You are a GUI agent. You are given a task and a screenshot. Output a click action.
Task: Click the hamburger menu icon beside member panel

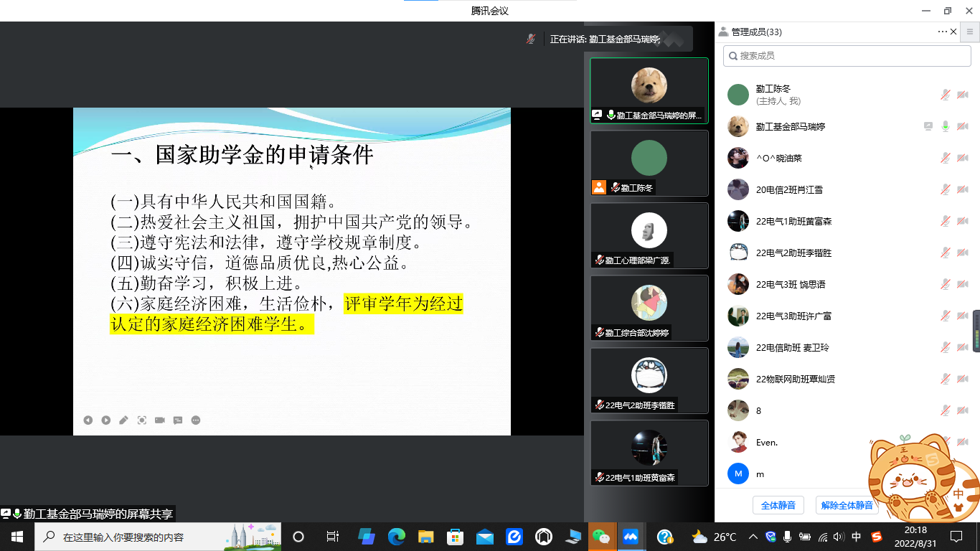click(x=970, y=32)
